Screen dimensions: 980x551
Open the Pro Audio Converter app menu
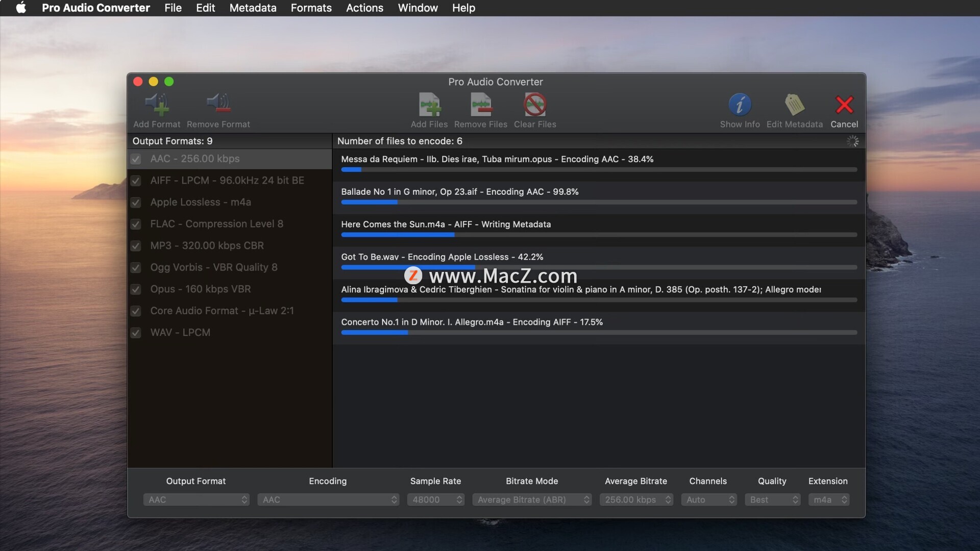click(x=96, y=8)
